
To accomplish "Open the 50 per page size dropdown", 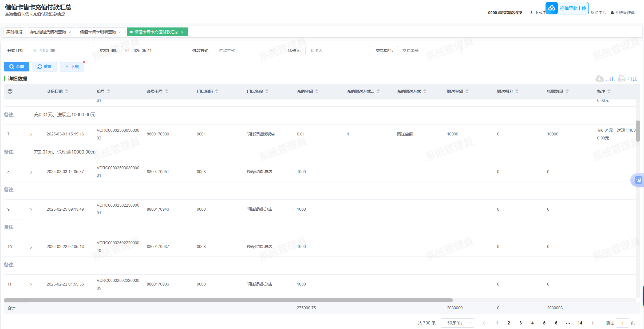I will pyautogui.click(x=457, y=323).
